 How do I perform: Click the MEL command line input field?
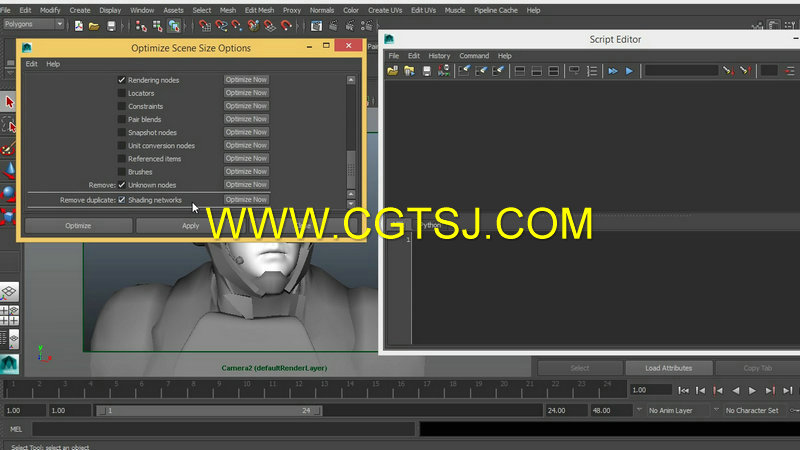223,429
